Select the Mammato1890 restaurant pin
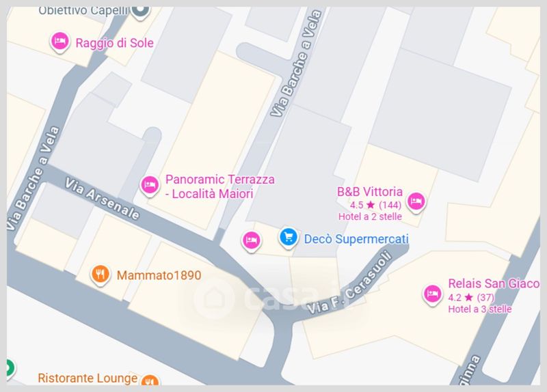Screen dimensions: 547x392 [101, 275]
